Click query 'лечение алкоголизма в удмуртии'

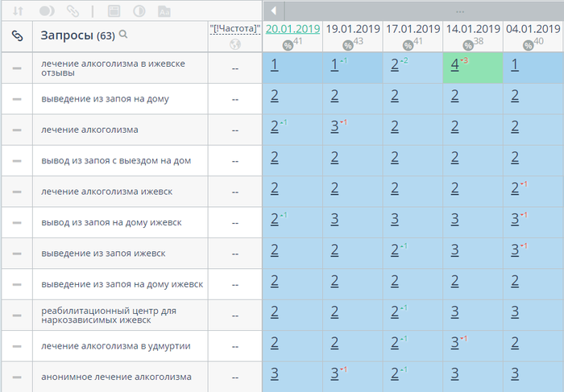[115, 346]
